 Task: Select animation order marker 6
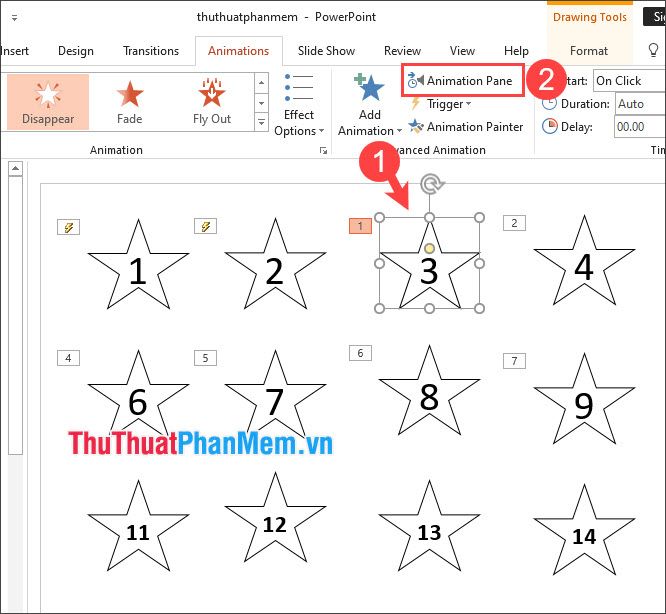click(x=359, y=353)
